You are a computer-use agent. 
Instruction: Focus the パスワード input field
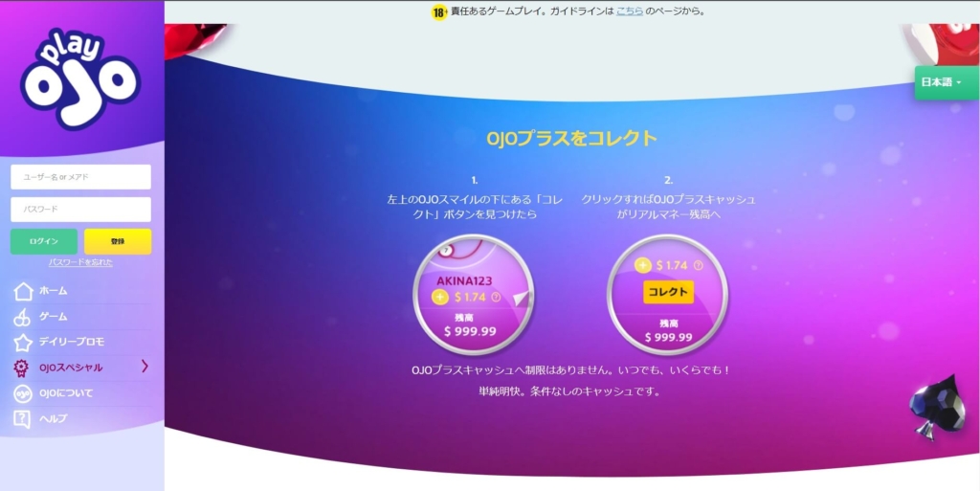[80, 210]
